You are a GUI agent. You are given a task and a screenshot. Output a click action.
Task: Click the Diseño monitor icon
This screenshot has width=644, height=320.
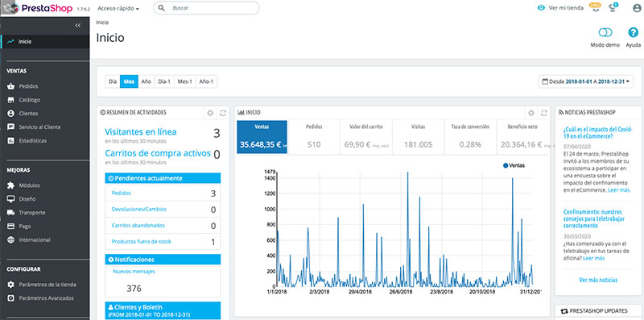point(10,199)
